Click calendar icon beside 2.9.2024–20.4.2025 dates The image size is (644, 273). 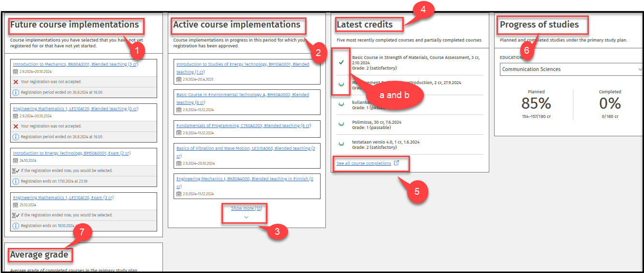(x=179, y=79)
